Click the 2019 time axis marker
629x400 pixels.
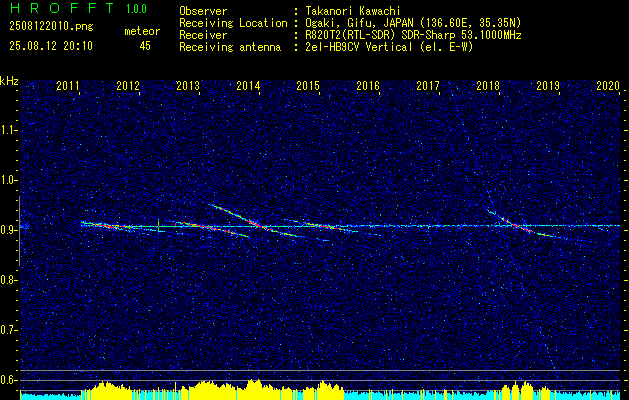pyautogui.click(x=548, y=85)
